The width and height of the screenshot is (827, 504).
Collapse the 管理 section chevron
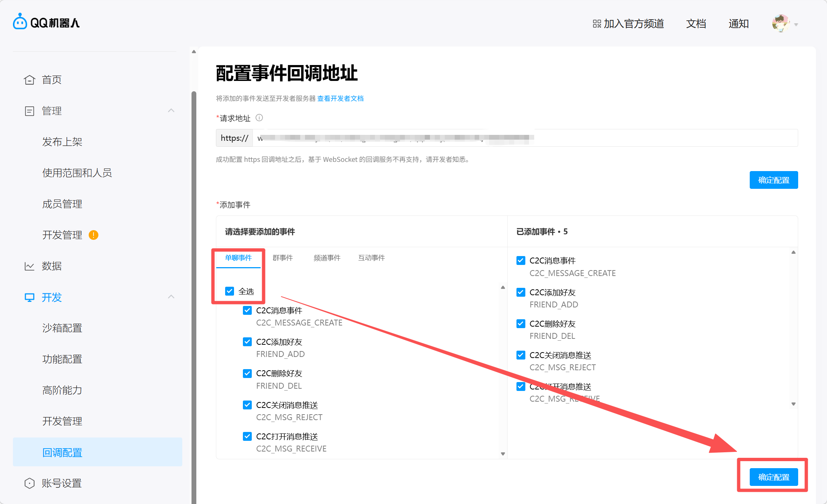[x=171, y=110]
